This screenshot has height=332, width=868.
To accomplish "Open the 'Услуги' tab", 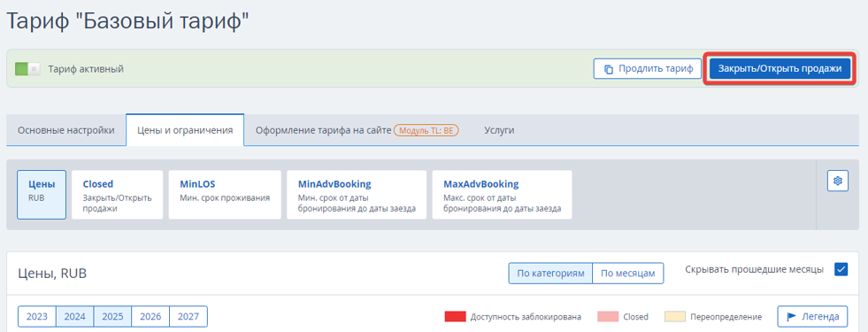I will click(499, 130).
